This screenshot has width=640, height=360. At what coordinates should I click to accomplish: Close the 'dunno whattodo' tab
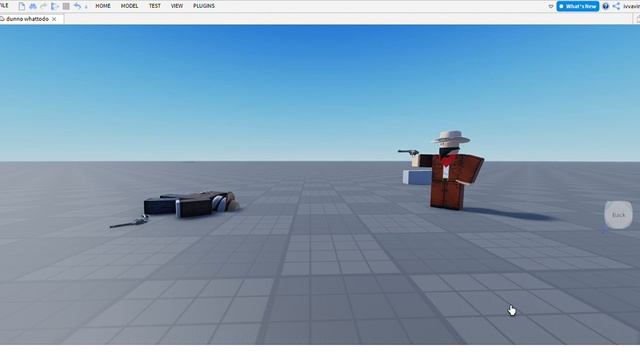coord(54,19)
